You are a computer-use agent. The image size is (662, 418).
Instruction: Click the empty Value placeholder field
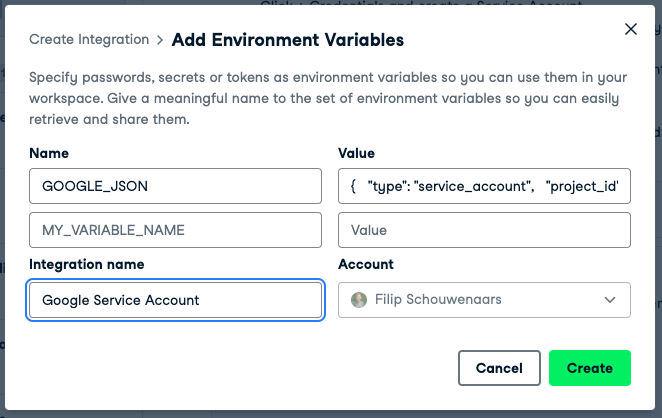484,230
